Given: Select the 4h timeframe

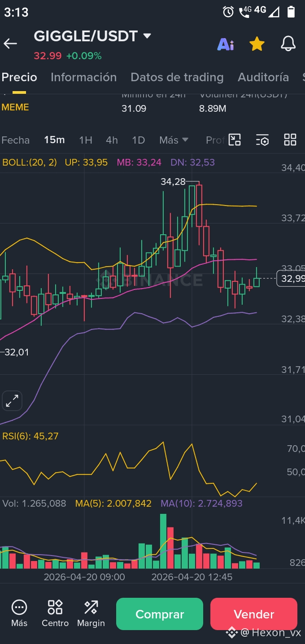Looking at the screenshot, I should [112, 140].
